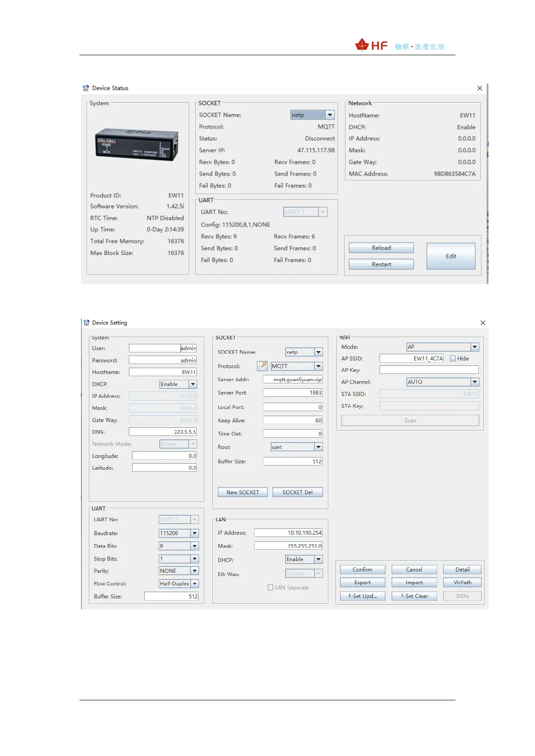Click the Server Port input field

[x=292, y=393]
